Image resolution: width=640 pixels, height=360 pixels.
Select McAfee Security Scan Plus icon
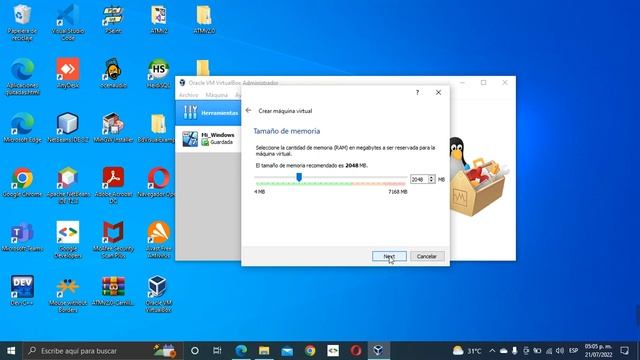(113, 240)
